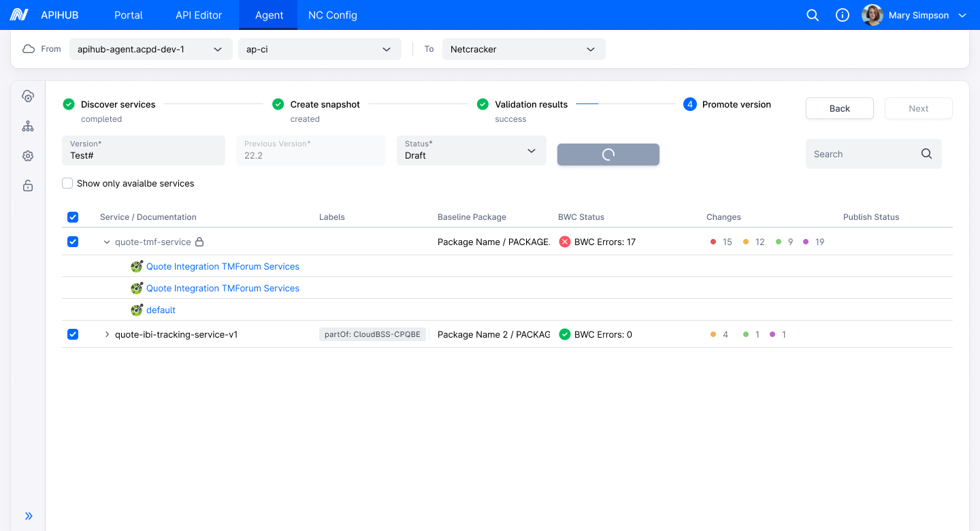Click the magnifier icon in Search field

tap(926, 154)
